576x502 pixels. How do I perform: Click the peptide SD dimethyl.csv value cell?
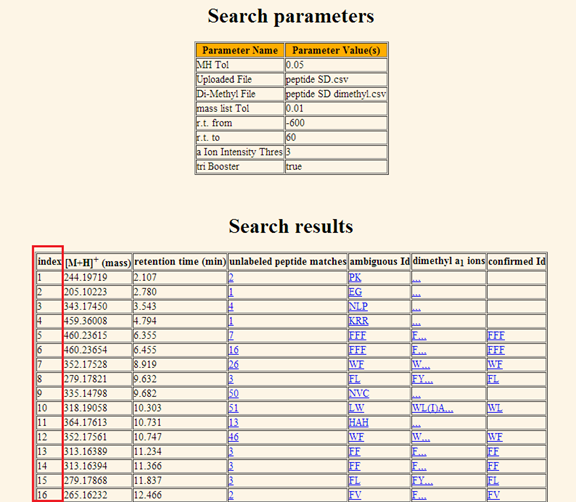click(336, 94)
